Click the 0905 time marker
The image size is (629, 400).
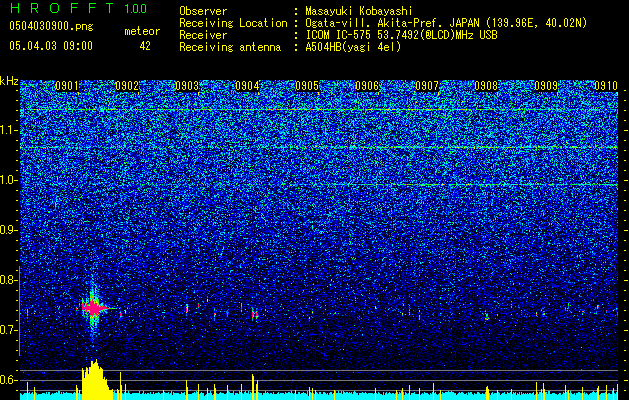[307, 86]
